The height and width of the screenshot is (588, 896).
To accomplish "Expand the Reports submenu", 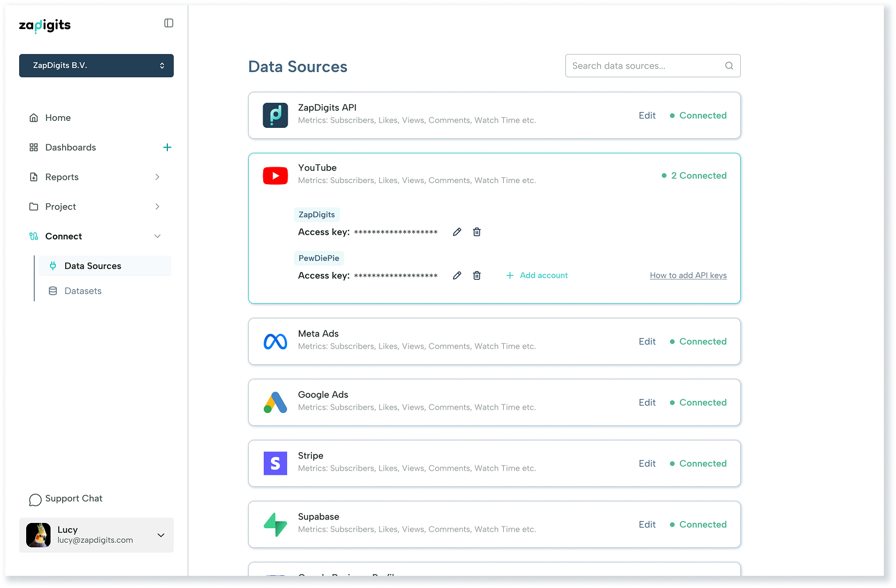I will 157,177.
